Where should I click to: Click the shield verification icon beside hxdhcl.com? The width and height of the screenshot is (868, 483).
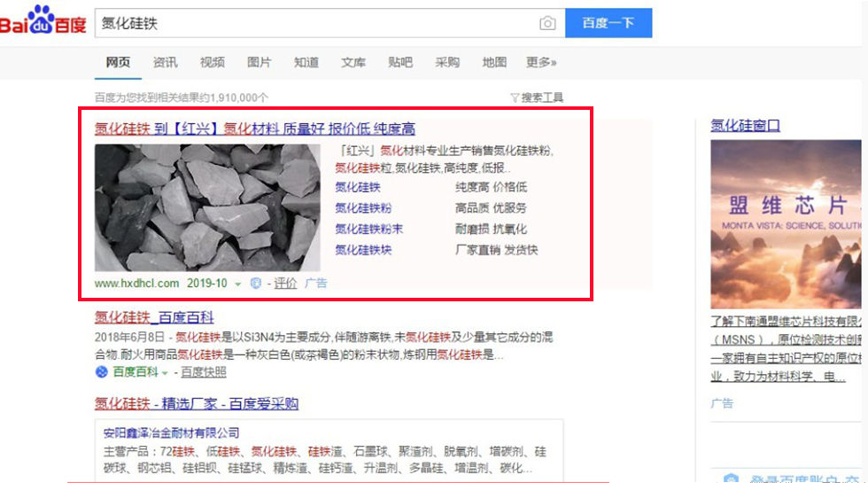255,283
